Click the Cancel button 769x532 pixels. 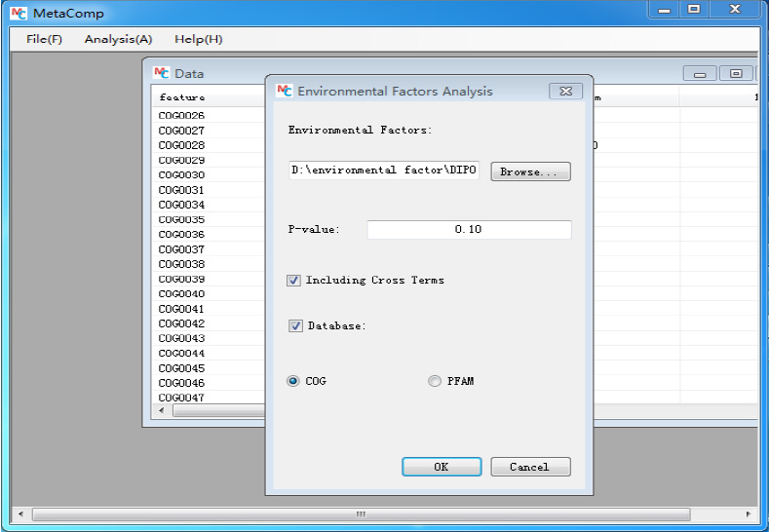[529, 467]
